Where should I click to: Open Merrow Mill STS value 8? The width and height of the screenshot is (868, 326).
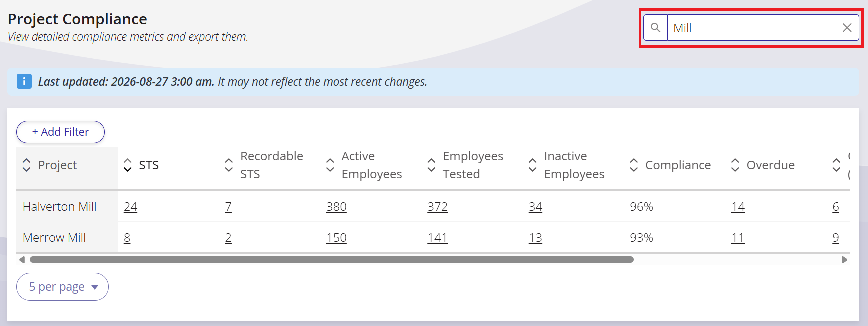127,238
